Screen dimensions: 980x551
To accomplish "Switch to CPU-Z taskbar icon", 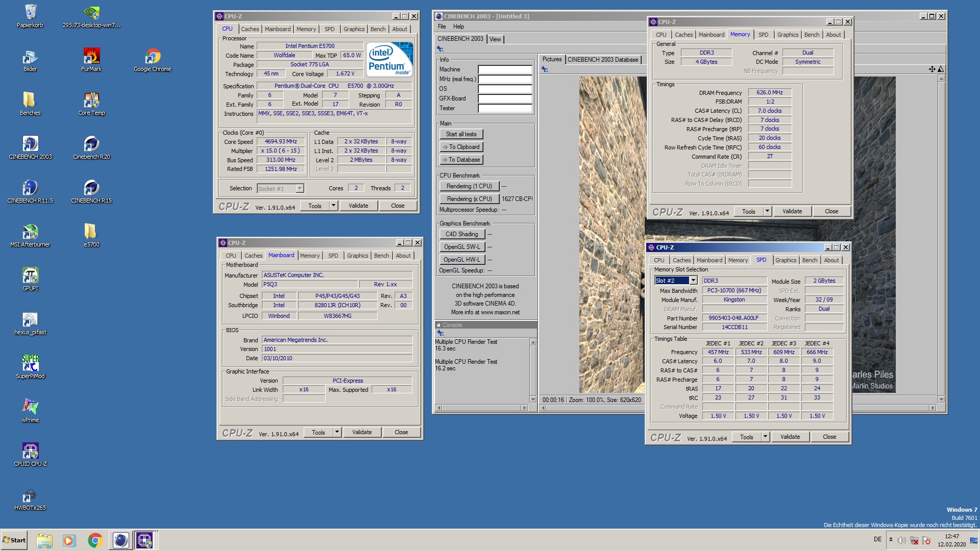I will pos(144,540).
